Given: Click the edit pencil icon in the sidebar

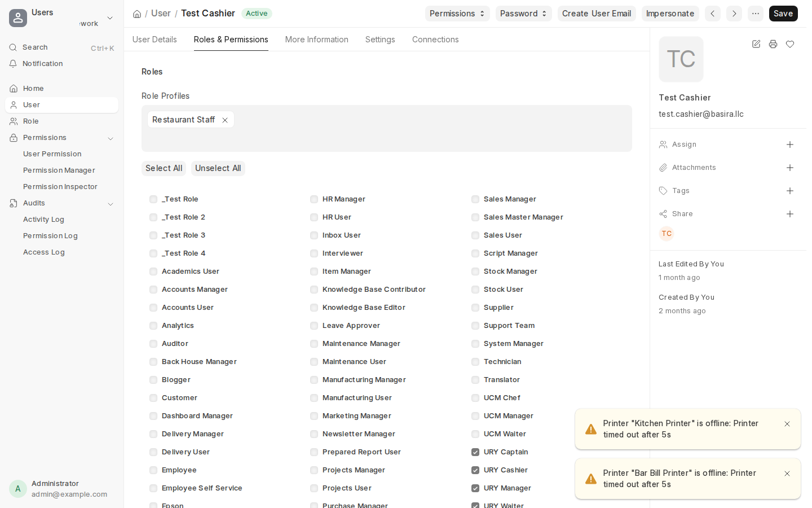Looking at the screenshot, I should point(756,44).
